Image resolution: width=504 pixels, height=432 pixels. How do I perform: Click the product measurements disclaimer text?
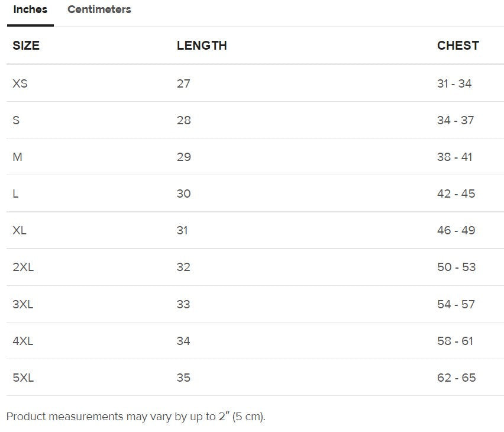click(x=136, y=417)
